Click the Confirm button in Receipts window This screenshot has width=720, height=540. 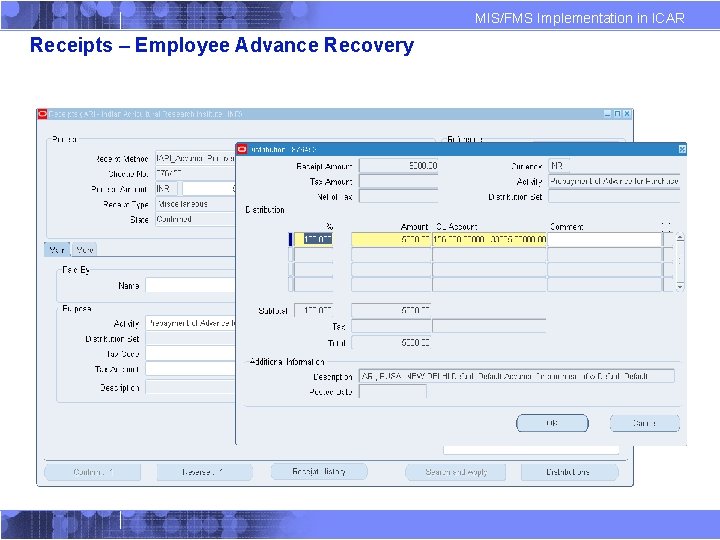[x=93, y=472]
